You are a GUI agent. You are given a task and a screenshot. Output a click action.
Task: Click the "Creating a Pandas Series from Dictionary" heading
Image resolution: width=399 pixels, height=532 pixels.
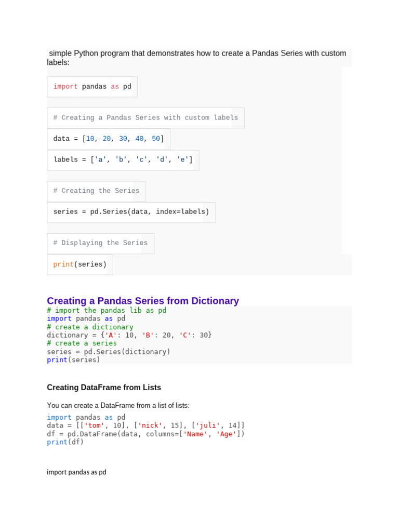tap(143, 301)
